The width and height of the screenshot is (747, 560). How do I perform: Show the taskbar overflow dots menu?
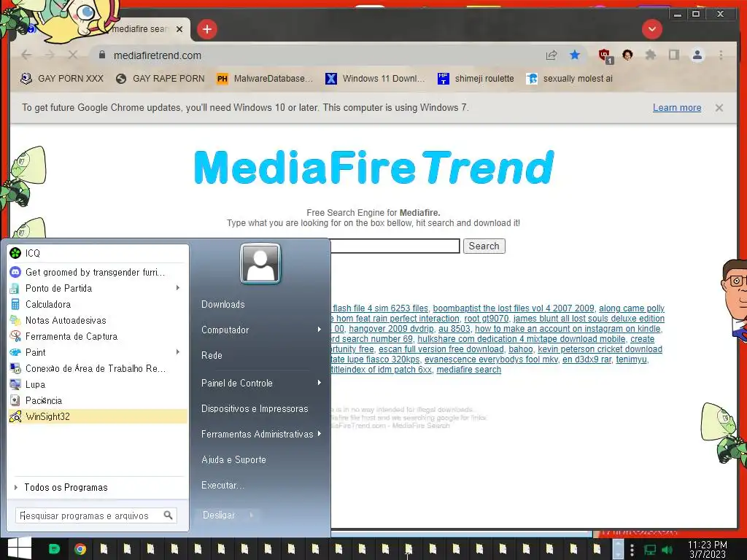[632, 550]
